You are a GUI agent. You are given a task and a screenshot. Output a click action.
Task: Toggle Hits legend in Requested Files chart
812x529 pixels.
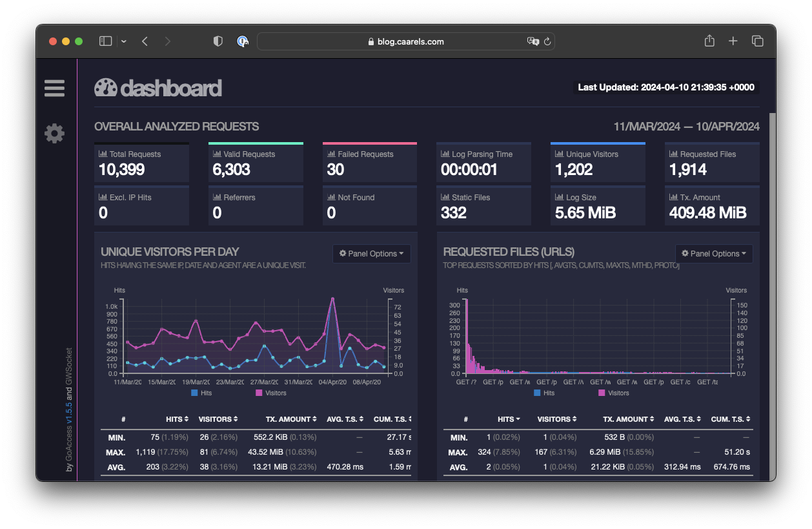coord(543,393)
